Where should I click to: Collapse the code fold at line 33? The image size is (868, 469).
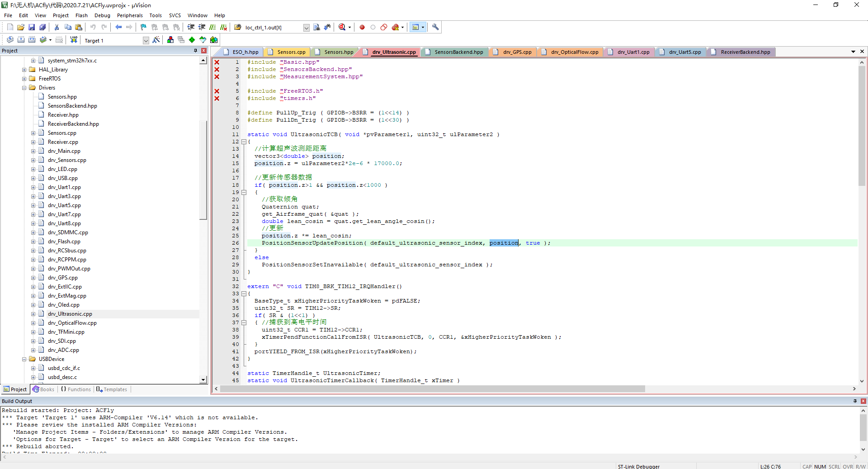pyautogui.click(x=244, y=294)
